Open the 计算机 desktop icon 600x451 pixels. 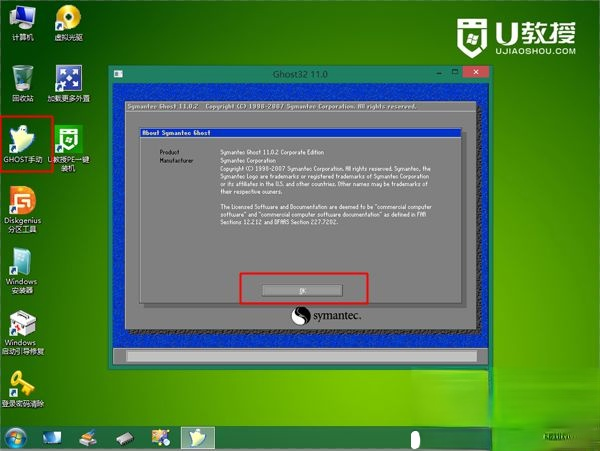tap(23, 23)
